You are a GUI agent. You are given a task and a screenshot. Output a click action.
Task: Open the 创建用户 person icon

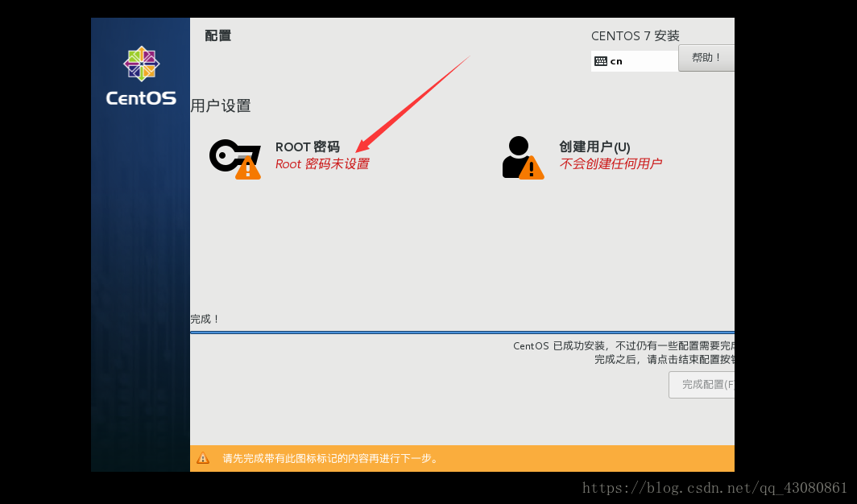click(523, 158)
